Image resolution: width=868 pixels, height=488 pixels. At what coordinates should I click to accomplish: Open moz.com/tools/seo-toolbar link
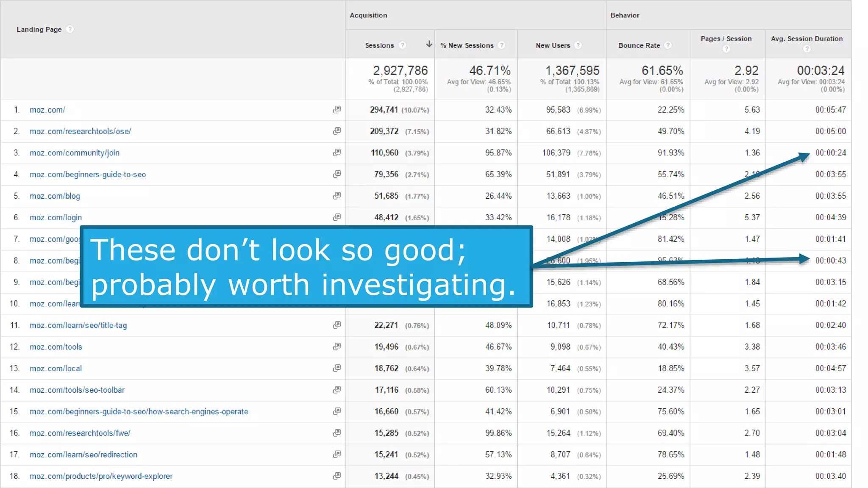(x=77, y=390)
